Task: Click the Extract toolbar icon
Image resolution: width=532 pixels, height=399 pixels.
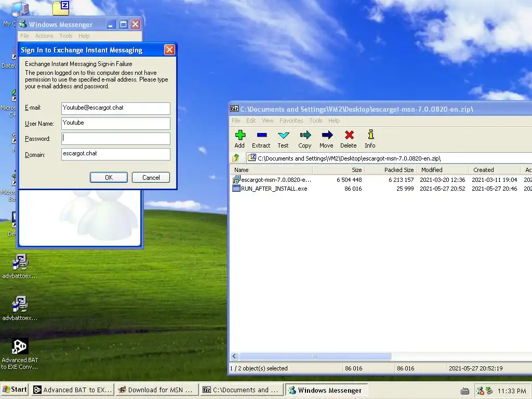Action: coord(262,136)
